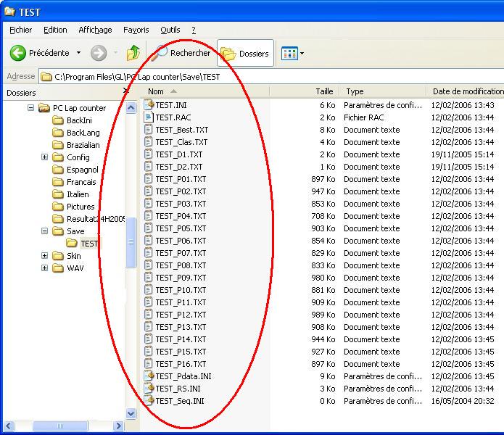Select the TEST.RAC file icon
This screenshot has width=504, height=435.
click(x=148, y=117)
